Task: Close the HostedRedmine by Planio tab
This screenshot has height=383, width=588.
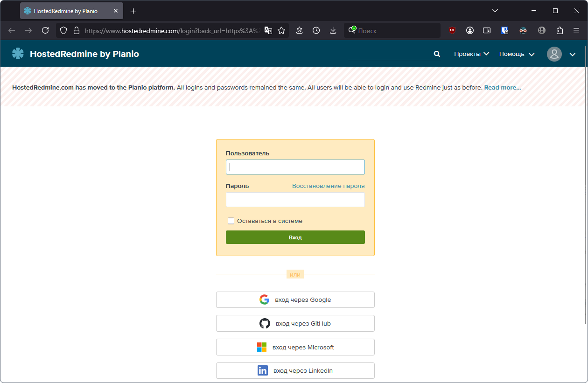Action: (116, 11)
